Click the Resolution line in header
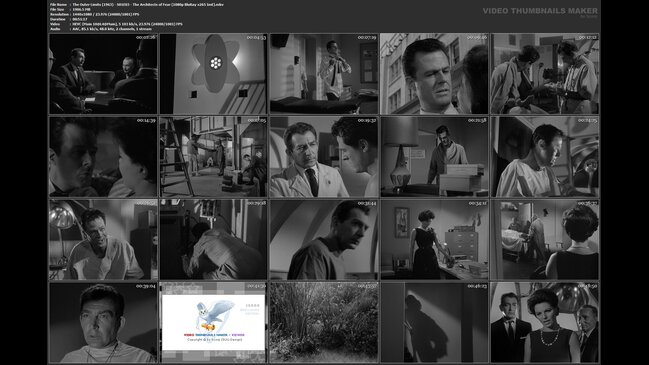The height and width of the screenshot is (365, 649). 95,14
